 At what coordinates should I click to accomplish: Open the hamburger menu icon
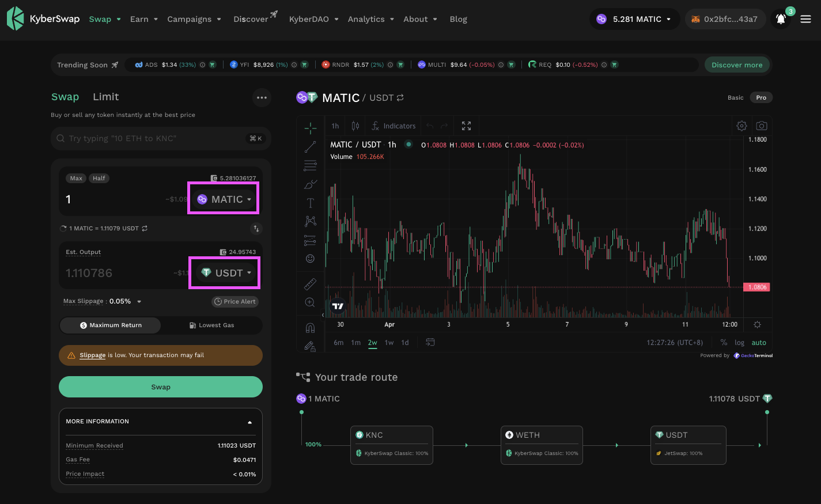pos(805,19)
